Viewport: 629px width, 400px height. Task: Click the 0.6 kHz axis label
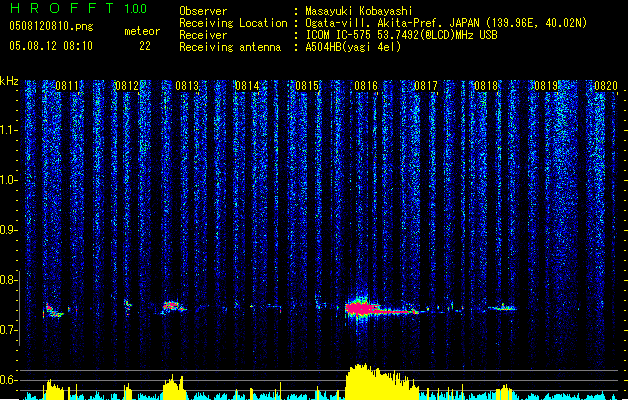click(9, 380)
